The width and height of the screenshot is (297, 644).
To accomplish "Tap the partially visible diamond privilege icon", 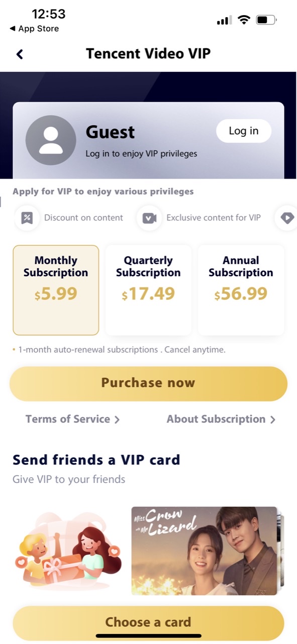I will (x=286, y=218).
